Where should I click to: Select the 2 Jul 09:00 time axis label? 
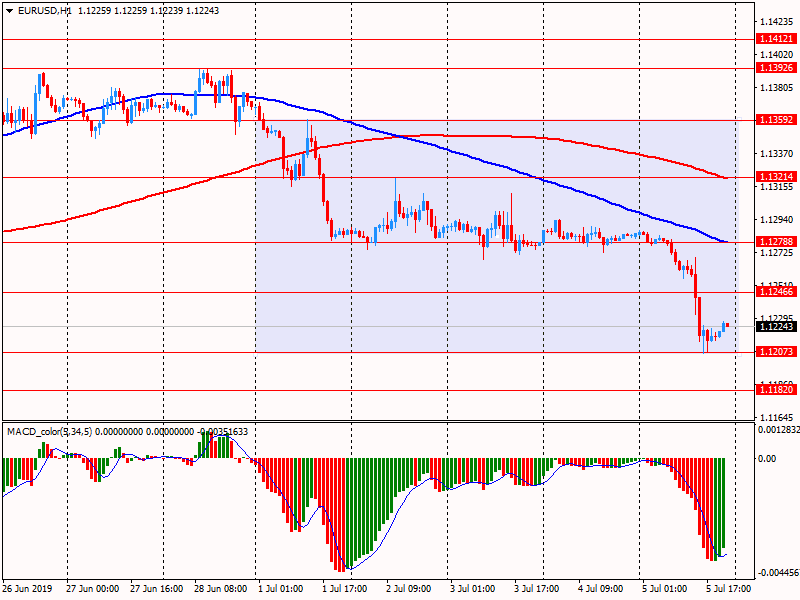coord(409,589)
